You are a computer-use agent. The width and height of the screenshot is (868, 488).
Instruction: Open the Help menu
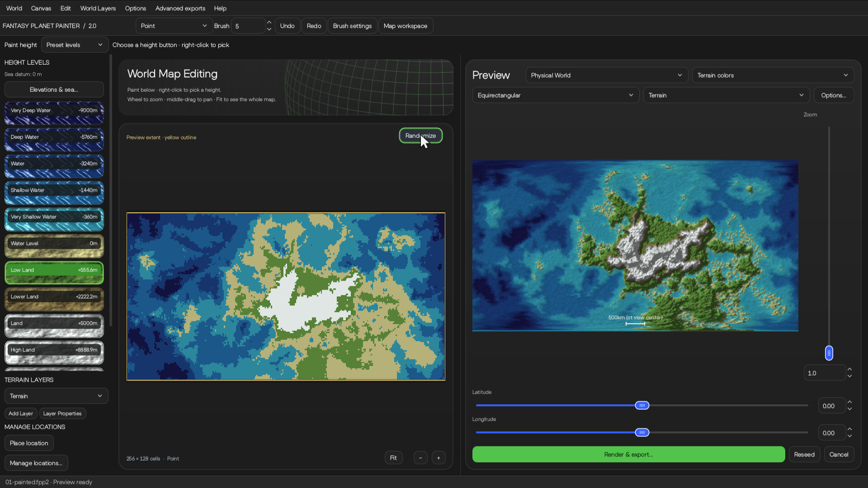tap(220, 8)
